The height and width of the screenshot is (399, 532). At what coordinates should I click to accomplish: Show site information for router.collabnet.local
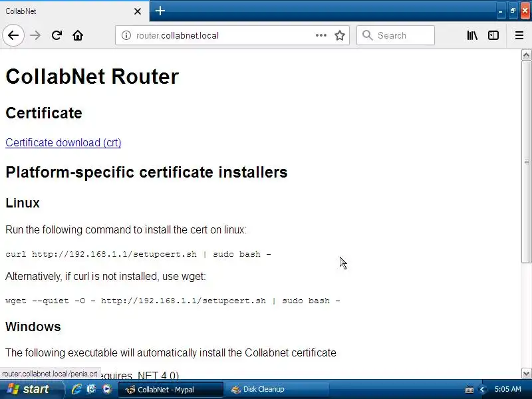pos(126,35)
